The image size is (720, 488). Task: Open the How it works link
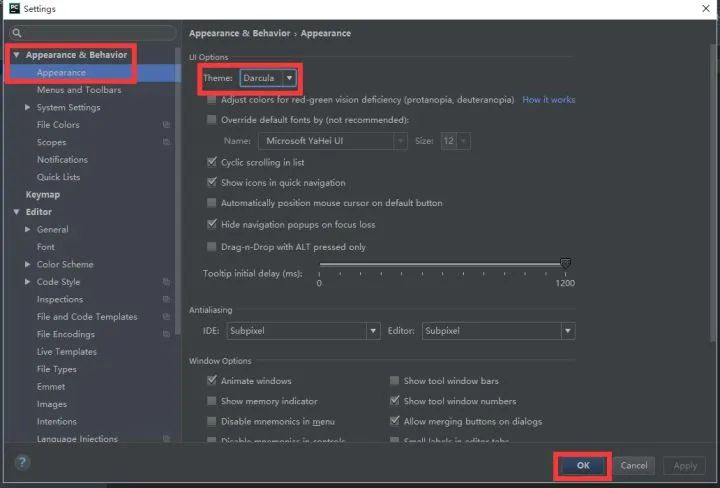(548, 100)
